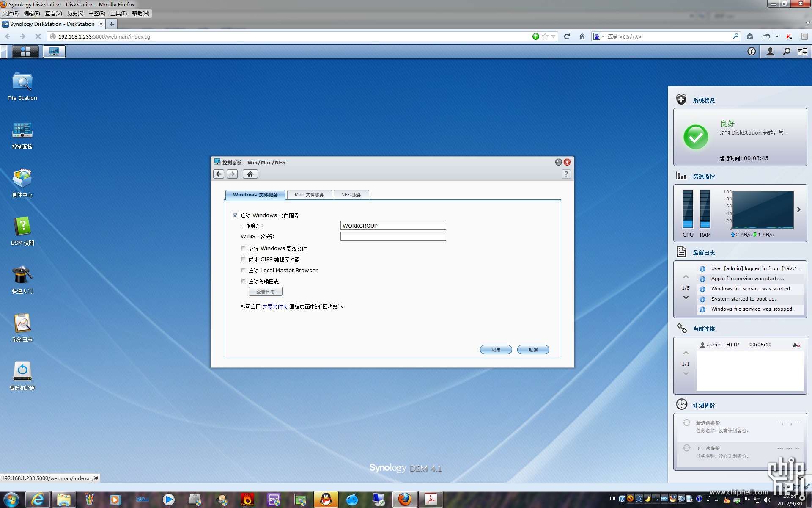Open the 快速入门 wizard icon
The width and height of the screenshot is (812, 508).
(22, 280)
